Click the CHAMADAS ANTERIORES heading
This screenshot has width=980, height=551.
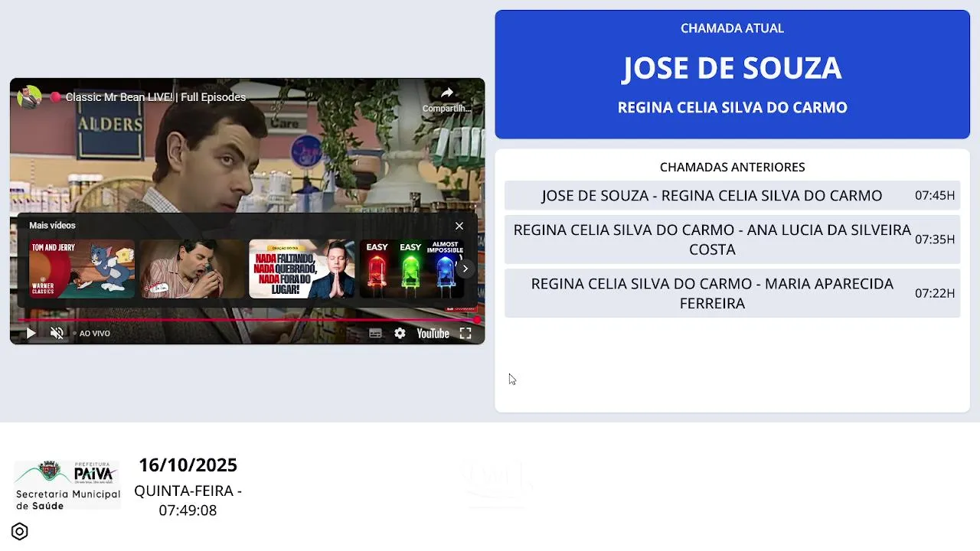tap(732, 167)
